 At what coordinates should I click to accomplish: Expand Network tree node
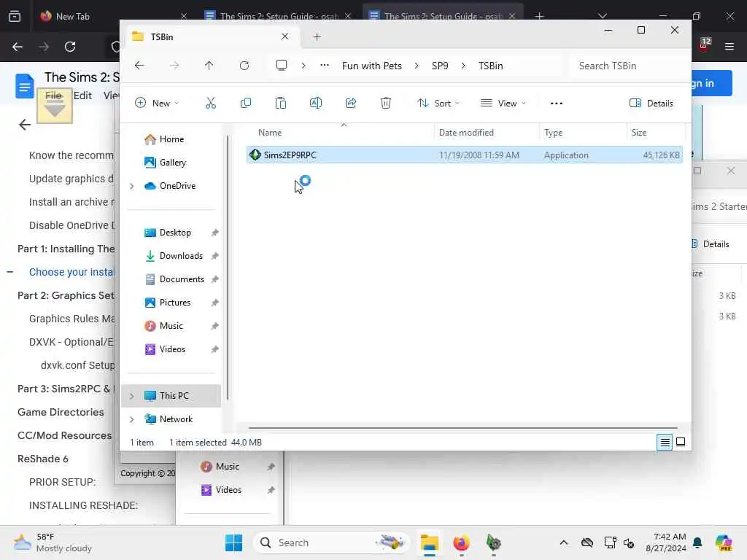click(x=132, y=419)
